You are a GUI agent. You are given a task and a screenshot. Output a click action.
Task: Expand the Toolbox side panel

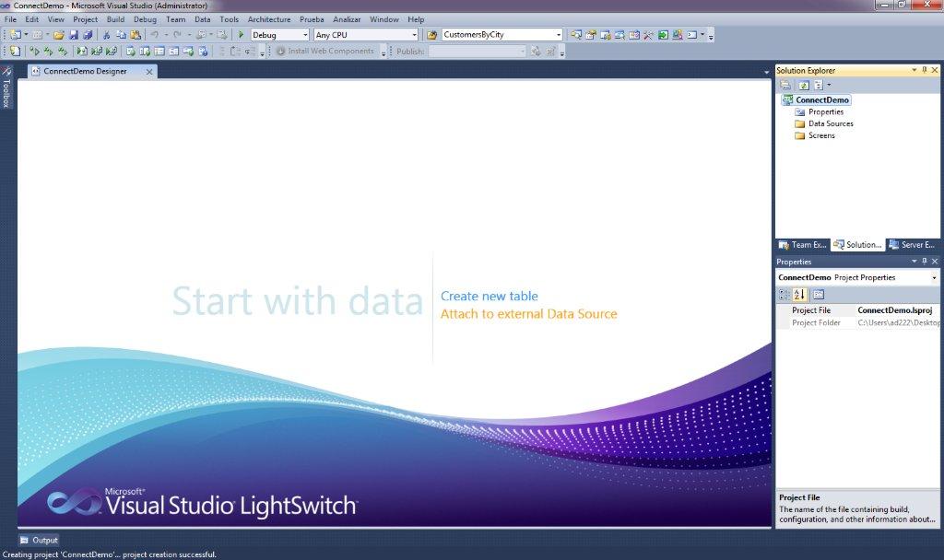[x=6, y=87]
